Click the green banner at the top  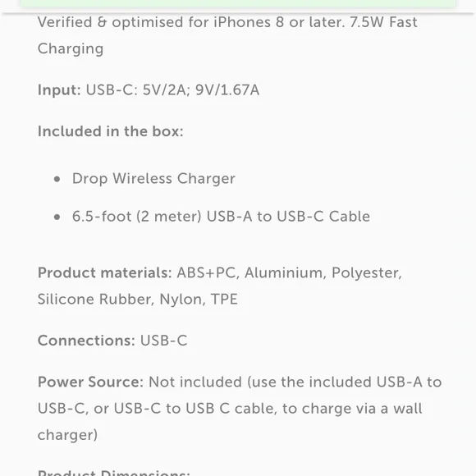pos(238,3)
